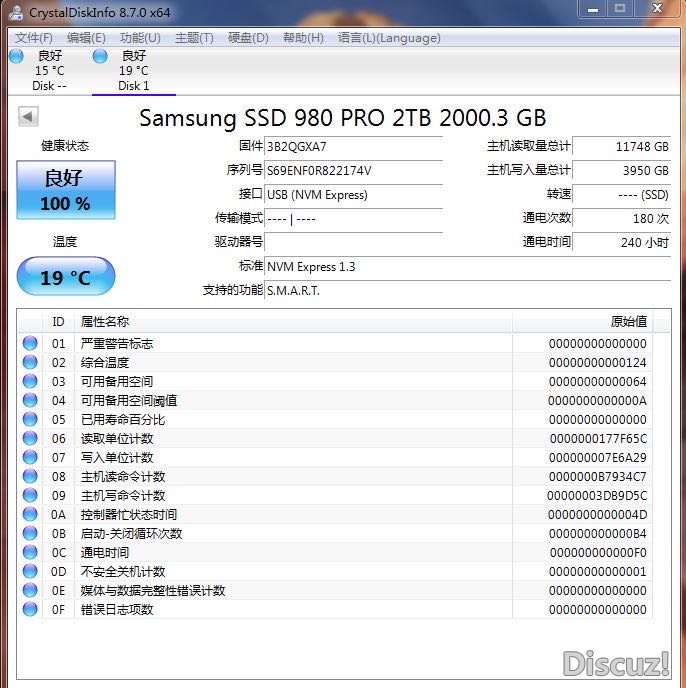The height and width of the screenshot is (688, 686).
Task: Click the firmware field 3B2QGXA7
Action: coord(353,147)
